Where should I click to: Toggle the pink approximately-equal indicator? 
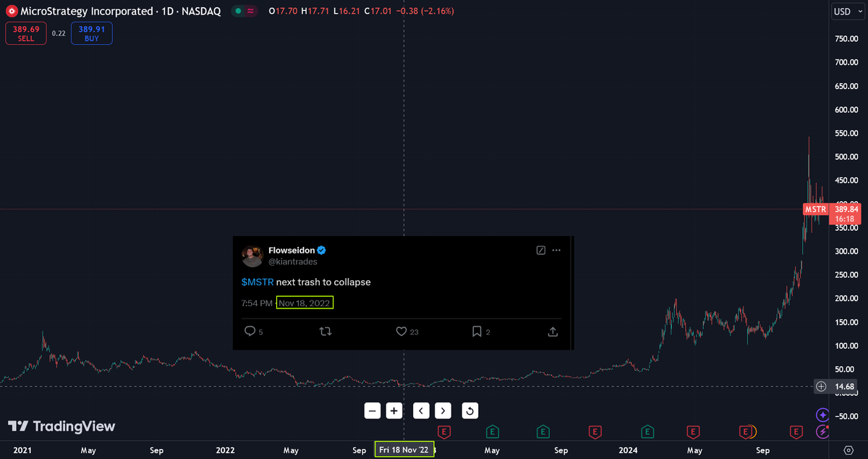pos(251,12)
